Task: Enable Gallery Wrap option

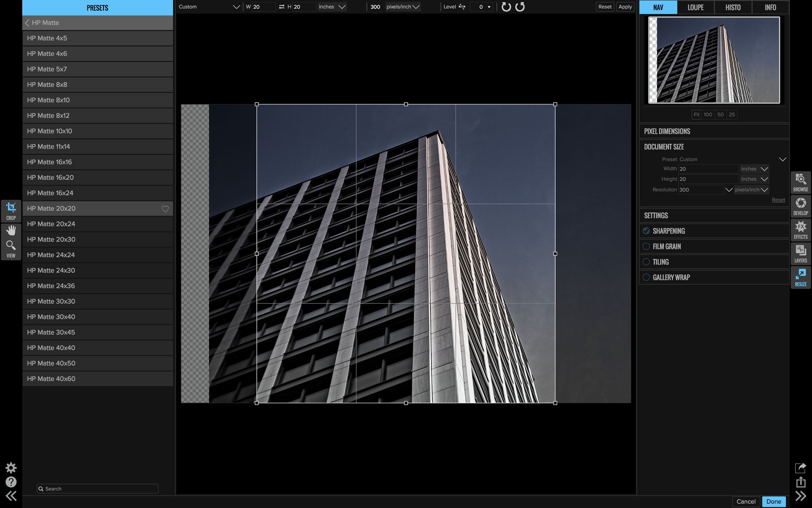Action: tap(646, 277)
